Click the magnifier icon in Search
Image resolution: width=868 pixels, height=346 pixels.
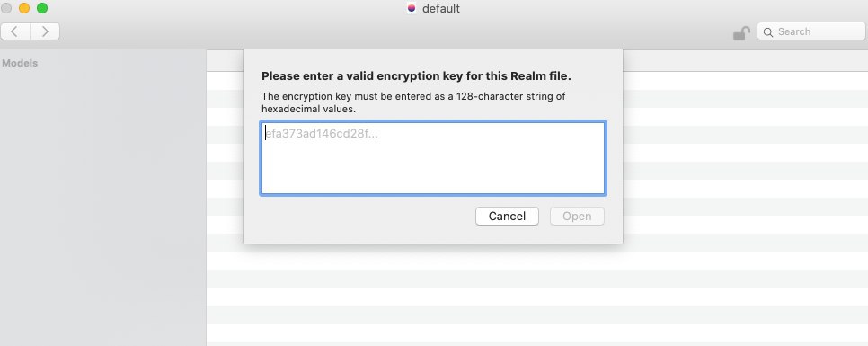point(767,32)
